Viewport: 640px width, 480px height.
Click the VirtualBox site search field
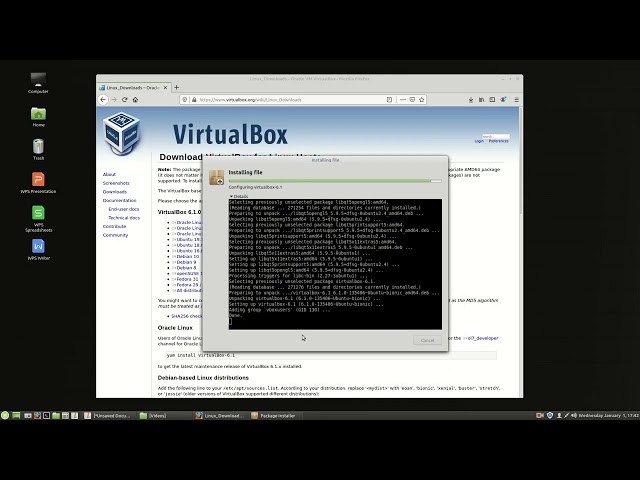[x=496, y=136]
